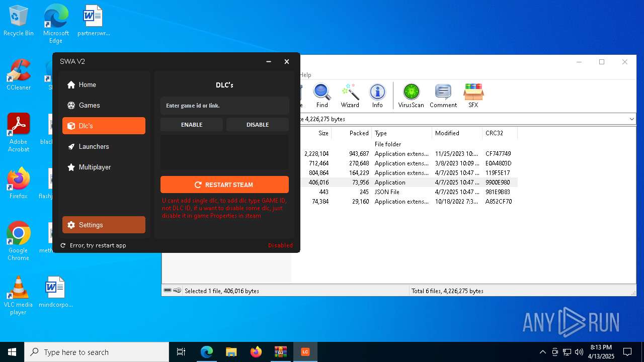The image size is (644, 362).
Task: Maximize the WinRAR window
Action: (x=602, y=62)
